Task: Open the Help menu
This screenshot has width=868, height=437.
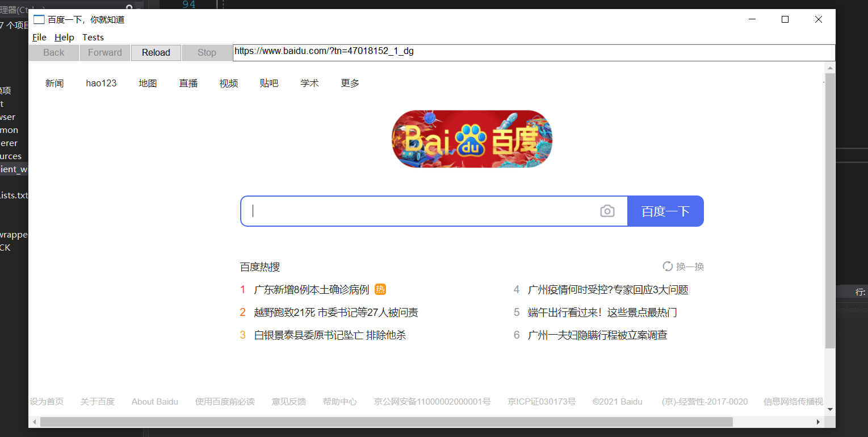Action: point(64,37)
